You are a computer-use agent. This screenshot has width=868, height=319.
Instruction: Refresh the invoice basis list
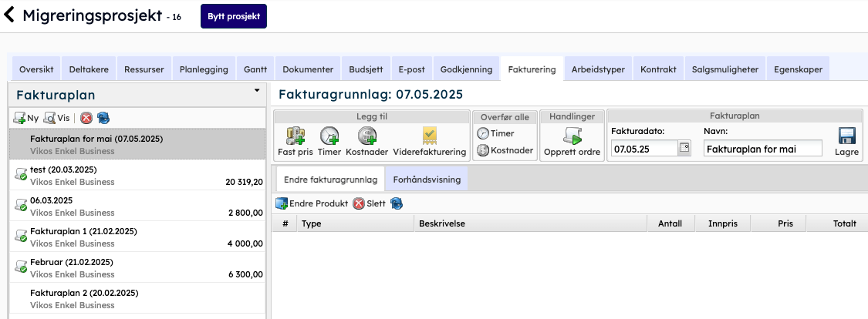397,203
